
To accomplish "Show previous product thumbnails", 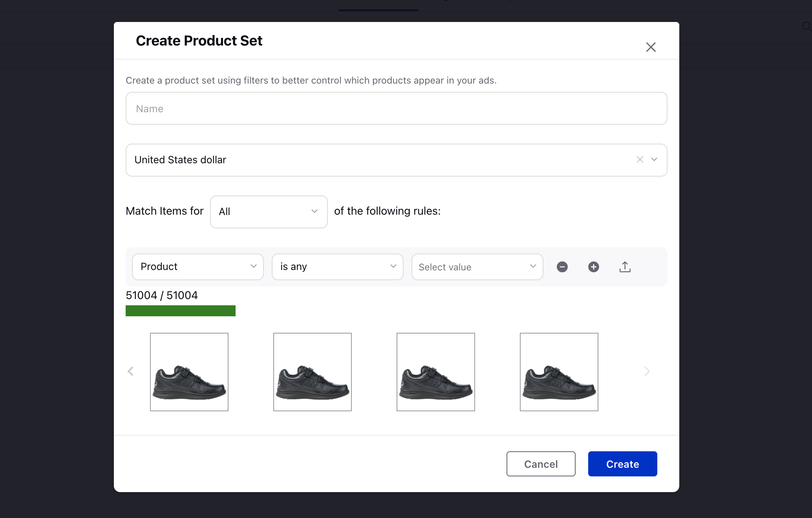I will 130,371.
